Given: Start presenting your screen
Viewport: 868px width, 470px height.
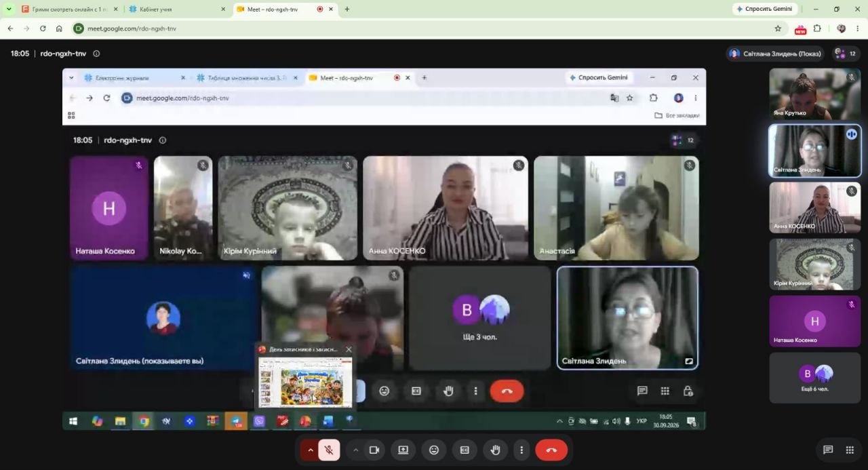Looking at the screenshot, I should coord(403,450).
